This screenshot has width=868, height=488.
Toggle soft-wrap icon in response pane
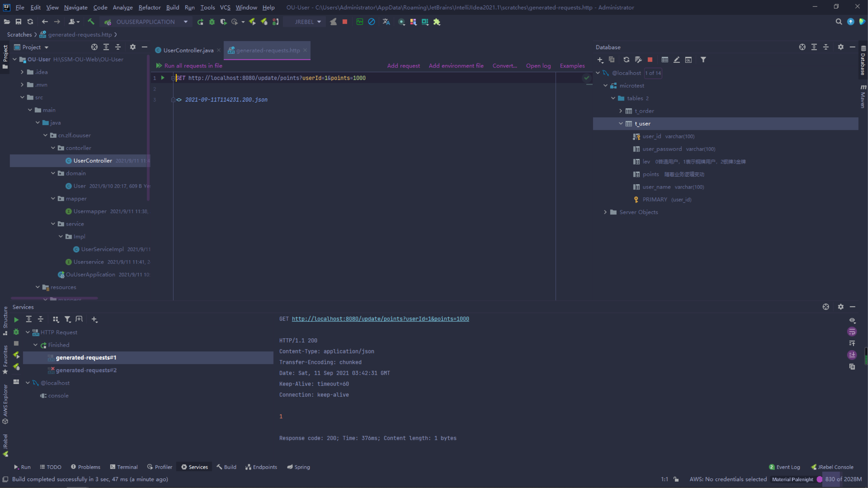[852, 332]
